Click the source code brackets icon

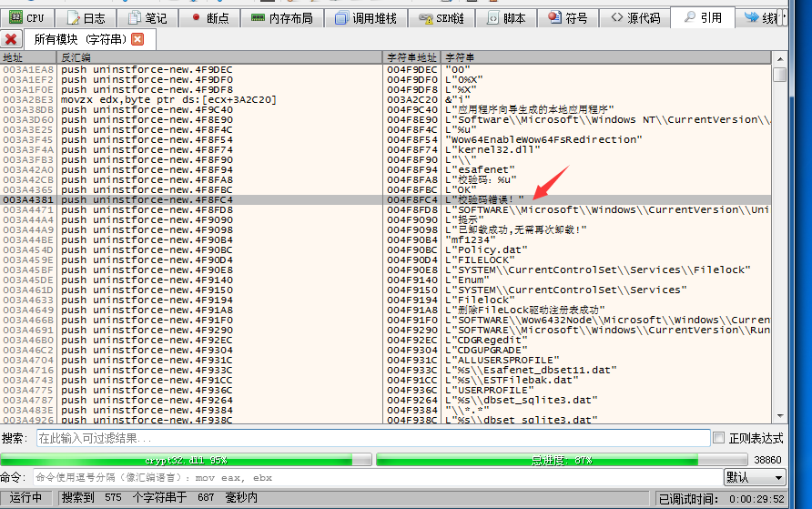[617, 17]
